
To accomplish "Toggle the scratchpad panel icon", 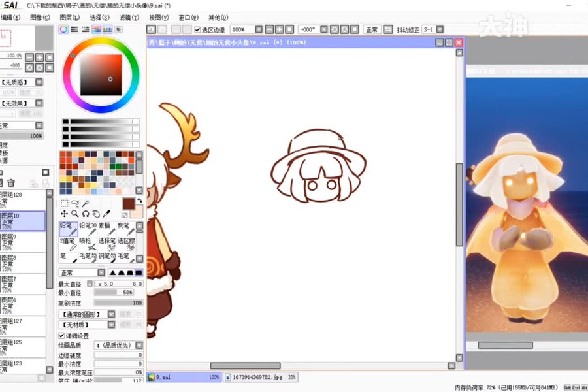I will 118,29.
